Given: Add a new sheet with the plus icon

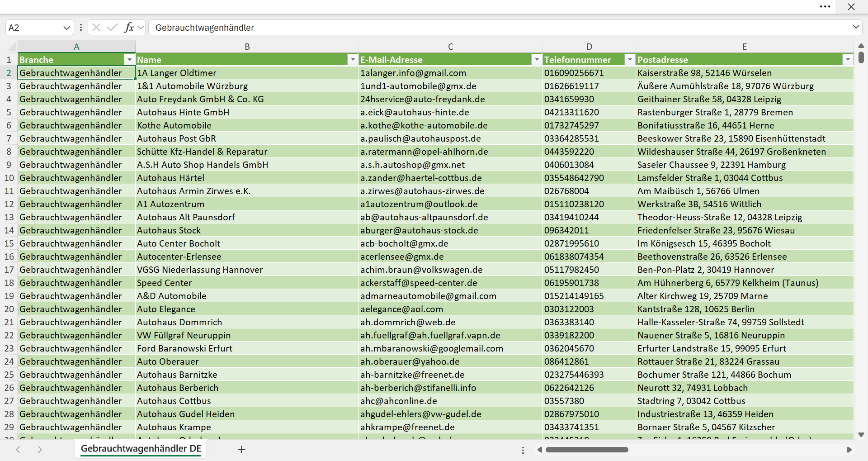Looking at the screenshot, I should (x=241, y=449).
